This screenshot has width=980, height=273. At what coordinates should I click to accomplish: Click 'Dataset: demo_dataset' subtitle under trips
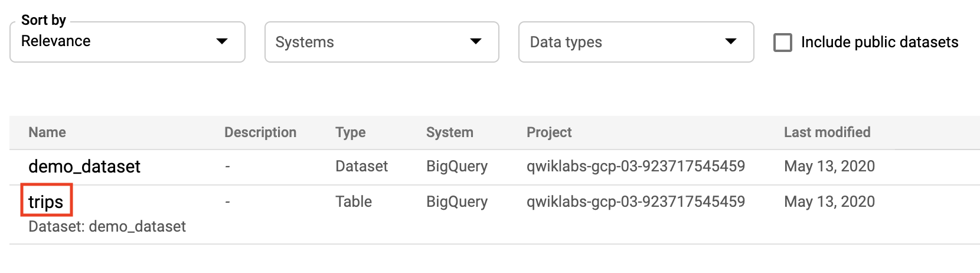tap(107, 226)
